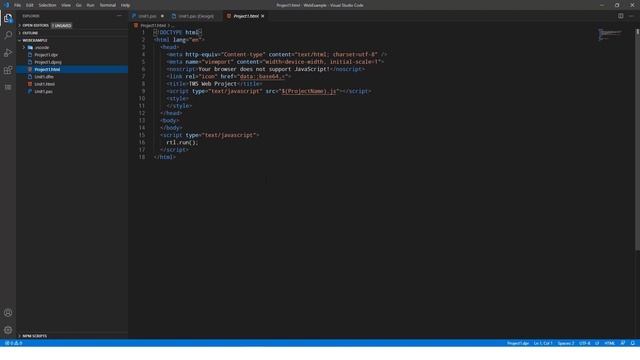The height and width of the screenshot is (360, 640).
Task: Change language mode HTML in status bar
Action: (609, 343)
